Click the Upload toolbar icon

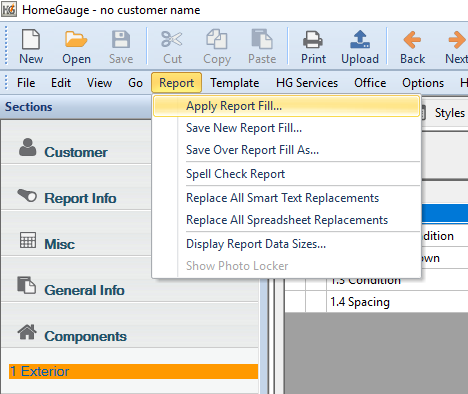pyautogui.click(x=360, y=40)
